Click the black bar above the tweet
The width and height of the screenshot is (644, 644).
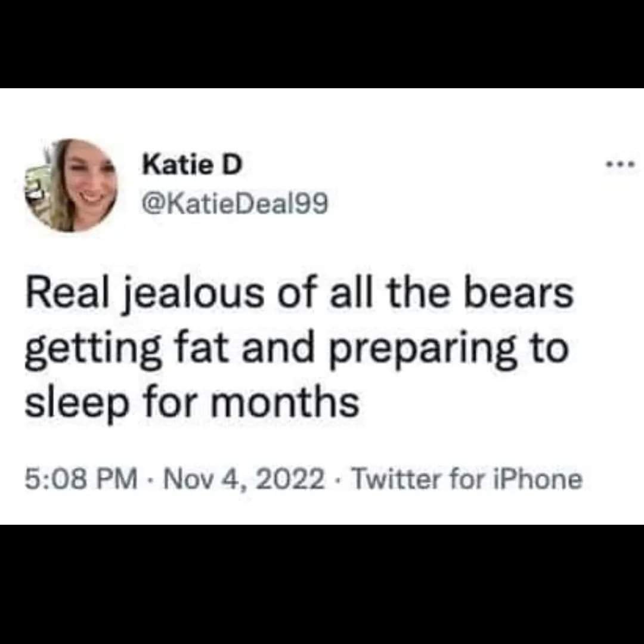click(x=322, y=44)
